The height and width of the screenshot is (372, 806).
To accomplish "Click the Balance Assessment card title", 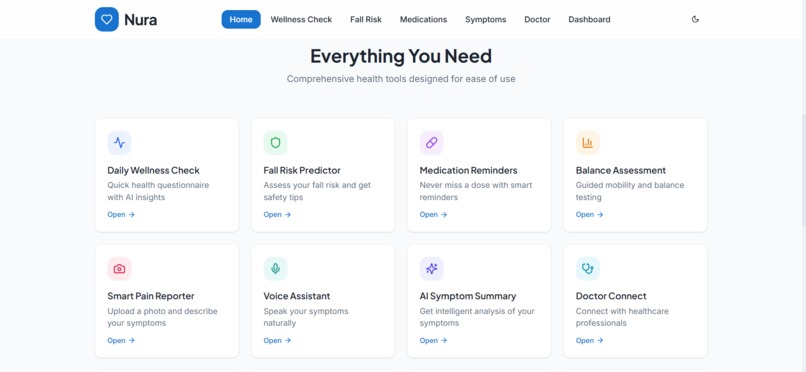I will [x=620, y=171].
